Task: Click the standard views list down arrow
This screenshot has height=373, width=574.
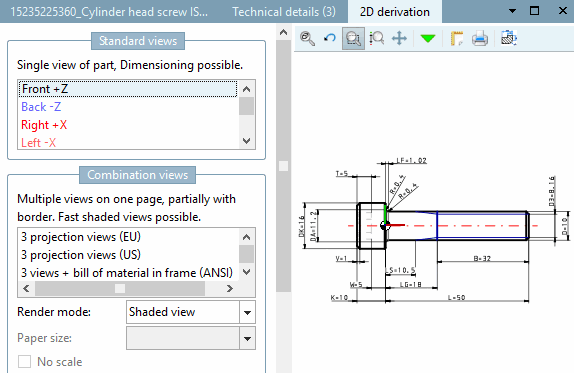Action: click(247, 141)
